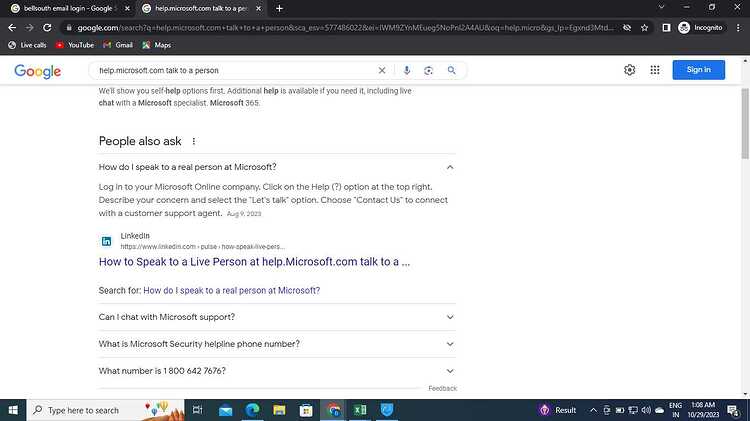This screenshot has width=750, height=421.
Task: Open File Explorer from the taskbar
Action: tap(279, 410)
